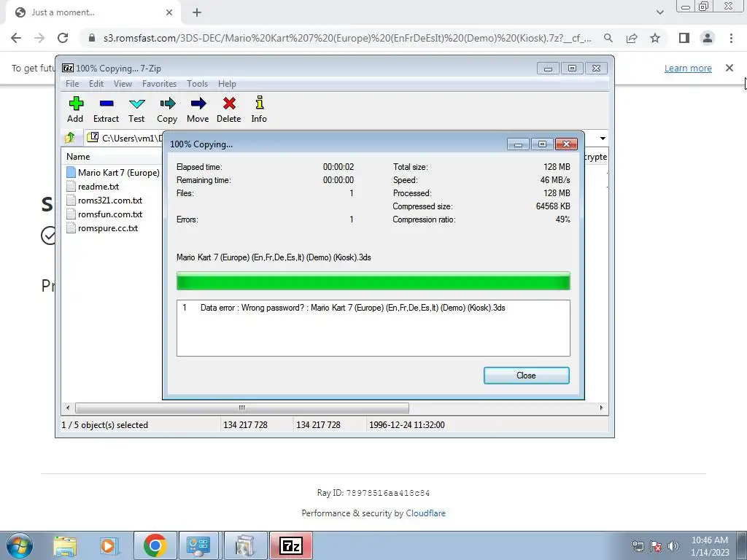This screenshot has height=560, width=747.
Task: Click the Test toolbar icon
Action: (x=136, y=109)
